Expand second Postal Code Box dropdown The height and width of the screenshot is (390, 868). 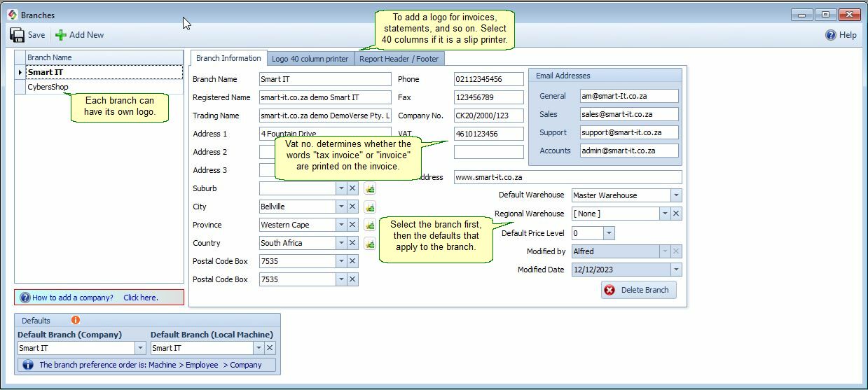[341, 279]
